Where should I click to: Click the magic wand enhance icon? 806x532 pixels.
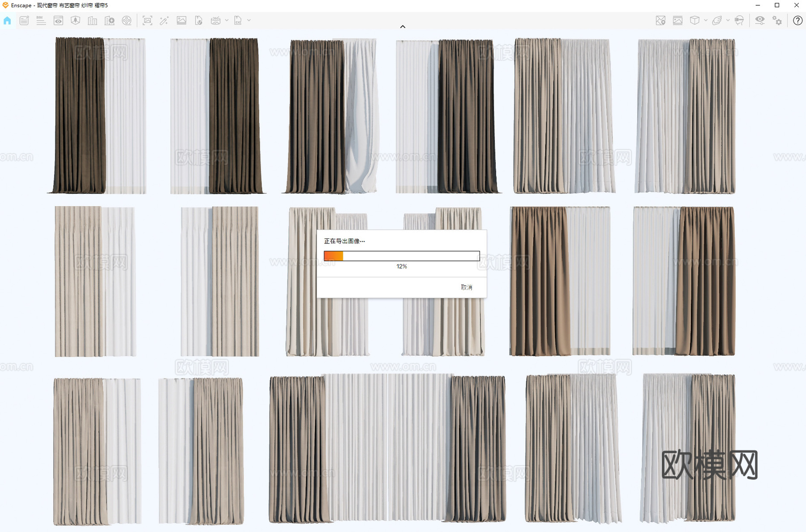[x=164, y=21]
